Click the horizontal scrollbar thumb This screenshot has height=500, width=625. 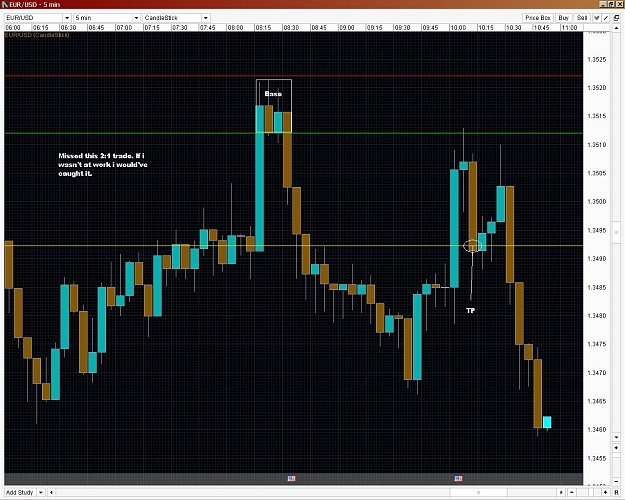tap(478, 492)
